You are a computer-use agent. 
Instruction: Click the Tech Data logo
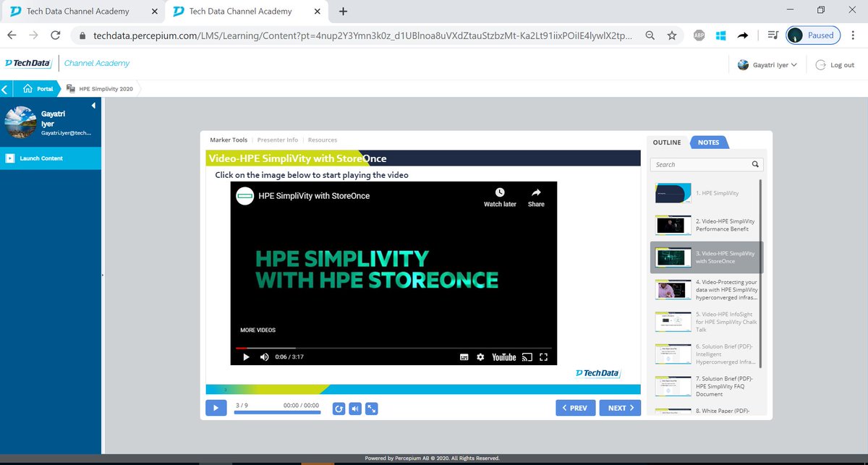coord(27,64)
